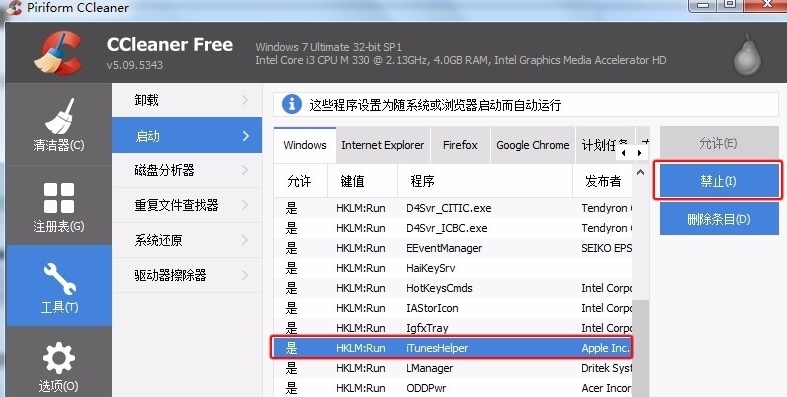The height and width of the screenshot is (397, 787).
Task: Switch to the Google Chrome tab
Action: tap(533, 145)
